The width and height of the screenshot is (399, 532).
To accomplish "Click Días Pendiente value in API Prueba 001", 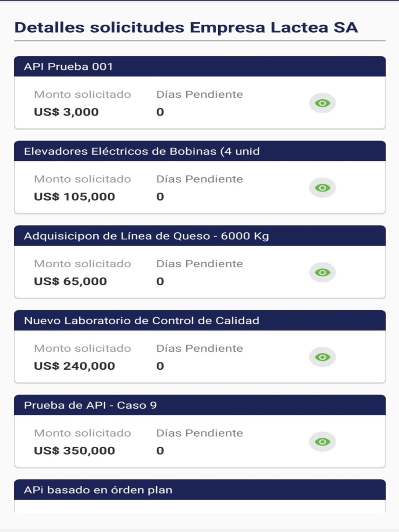I will [x=160, y=112].
